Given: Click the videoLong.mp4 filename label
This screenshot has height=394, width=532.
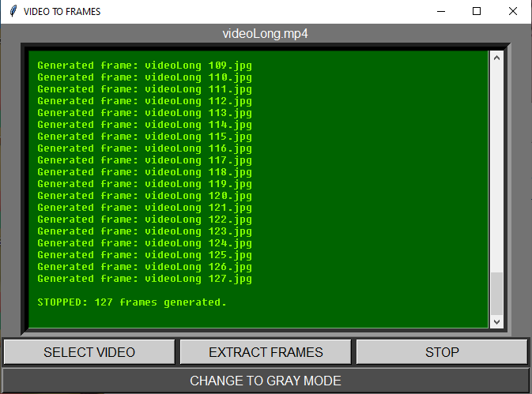Looking at the screenshot, I should point(266,34).
